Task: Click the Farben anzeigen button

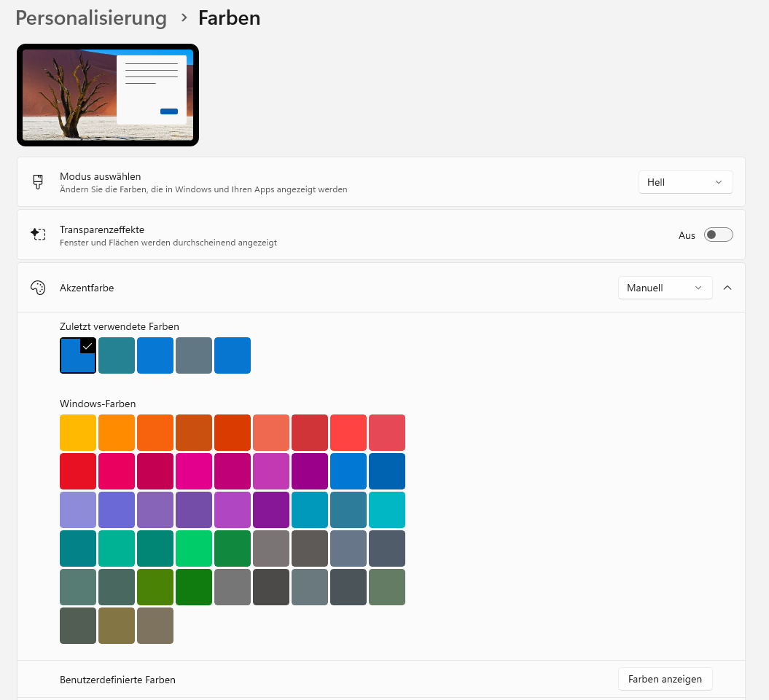Action: [665, 679]
